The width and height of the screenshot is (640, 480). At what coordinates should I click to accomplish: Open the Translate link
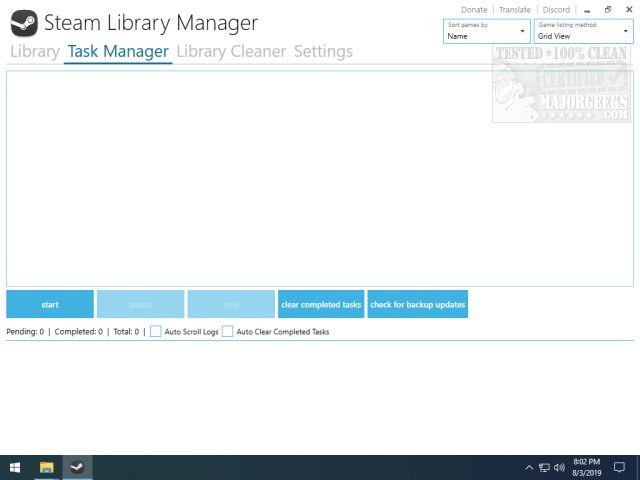click(x=515, y=10)
